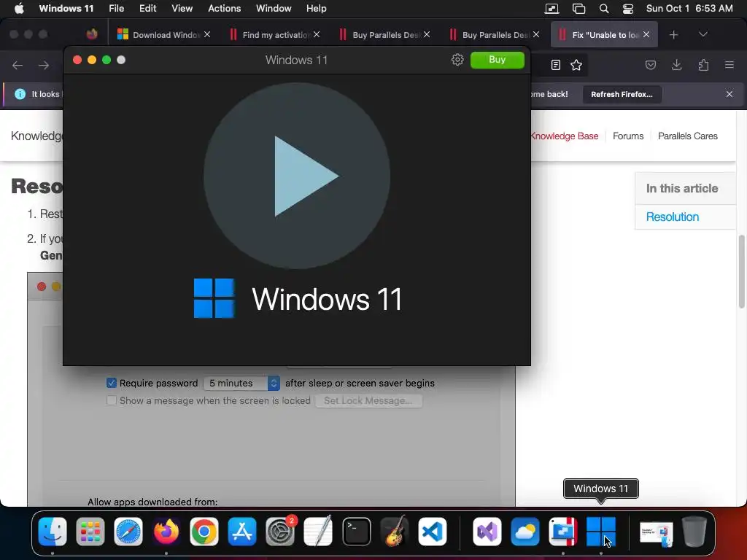Open the Edit menu
This screenshot has width=747, height=560.
pos(147,8)
